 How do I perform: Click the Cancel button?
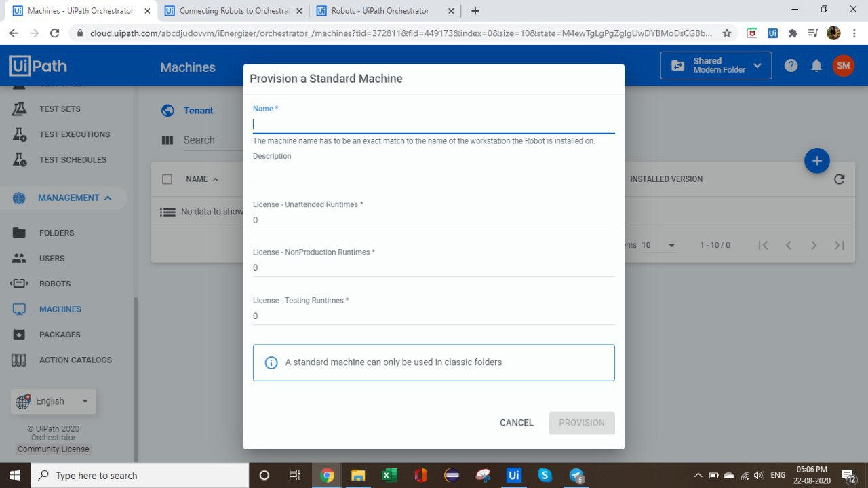[517, 423]
